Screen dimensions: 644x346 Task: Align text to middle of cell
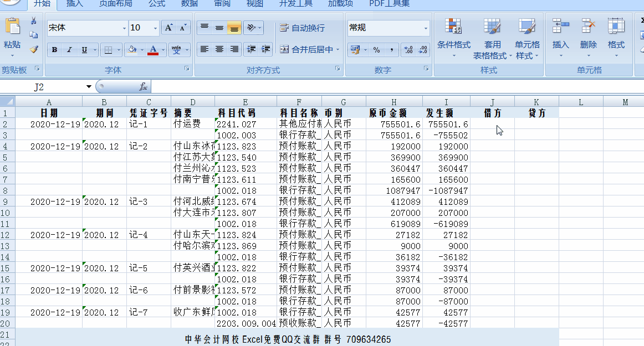point(219,28)
